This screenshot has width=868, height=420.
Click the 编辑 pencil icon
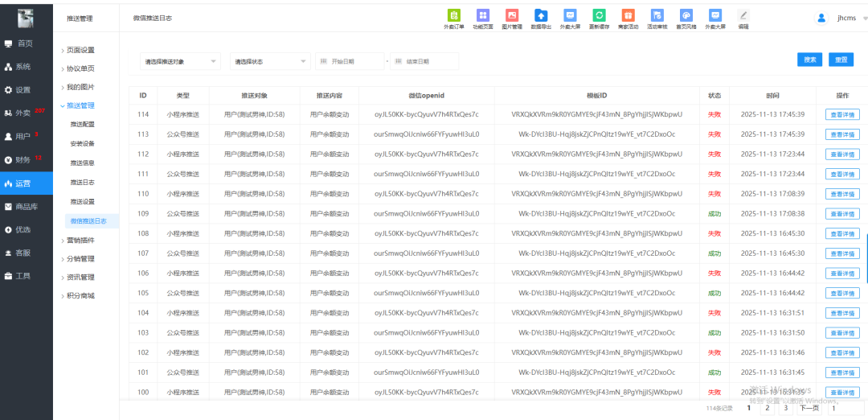point(743,15)
